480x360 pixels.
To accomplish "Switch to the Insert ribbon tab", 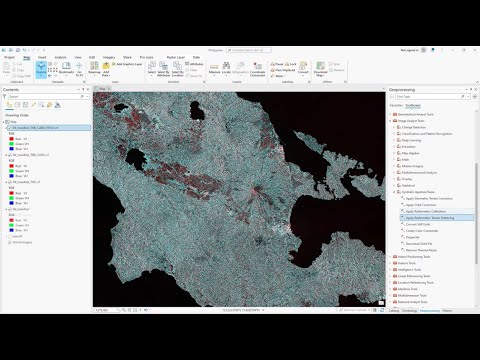I will click(42, 57).
